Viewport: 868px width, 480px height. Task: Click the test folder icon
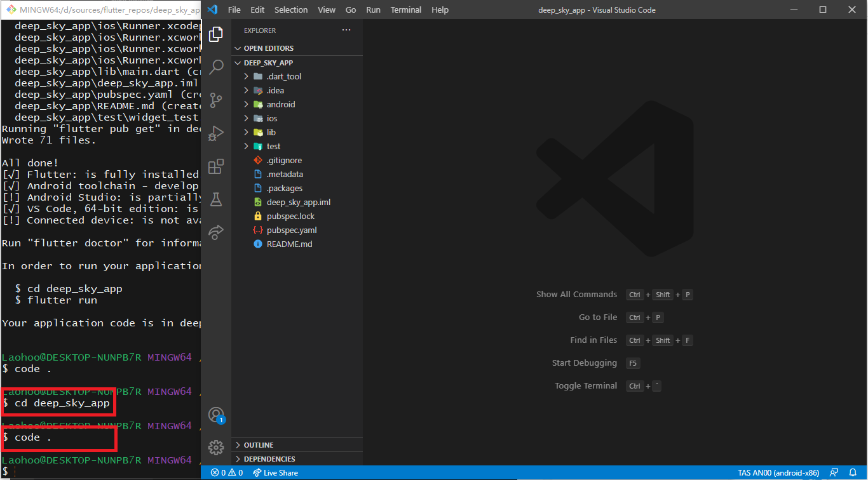coord(258,146)
